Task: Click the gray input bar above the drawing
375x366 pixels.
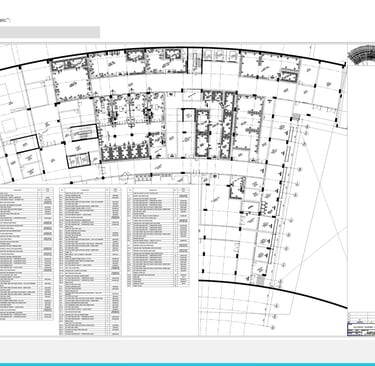Action: 50,32
